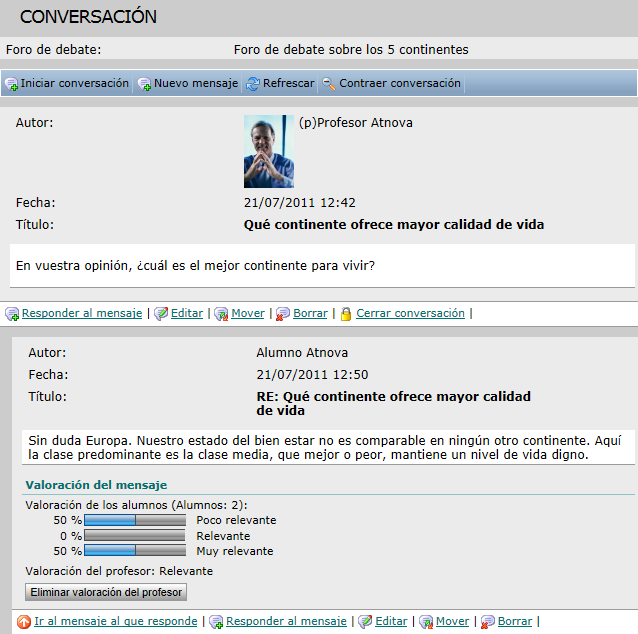Click the CONVERSACIÓN page heading

click(x=88, y=17)
